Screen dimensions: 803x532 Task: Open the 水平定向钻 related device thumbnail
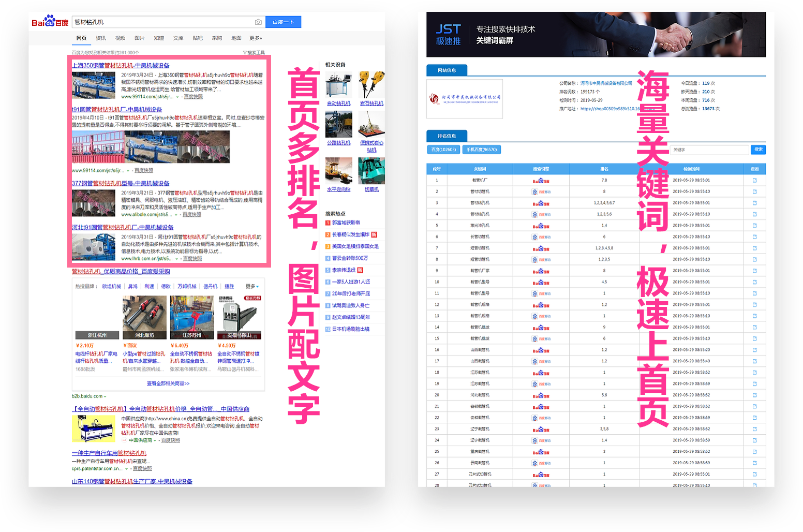click(339, 171)
